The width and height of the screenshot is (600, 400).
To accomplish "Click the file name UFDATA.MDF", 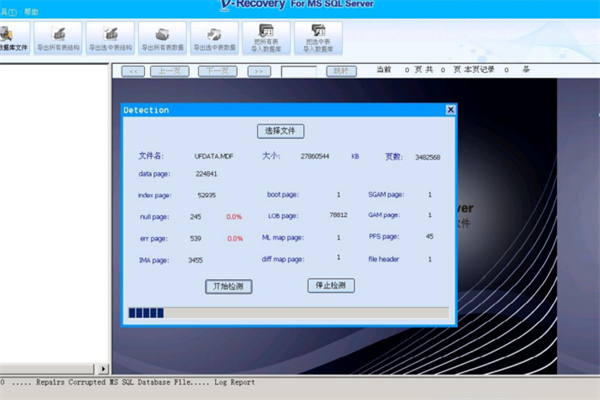I will 214,156.
